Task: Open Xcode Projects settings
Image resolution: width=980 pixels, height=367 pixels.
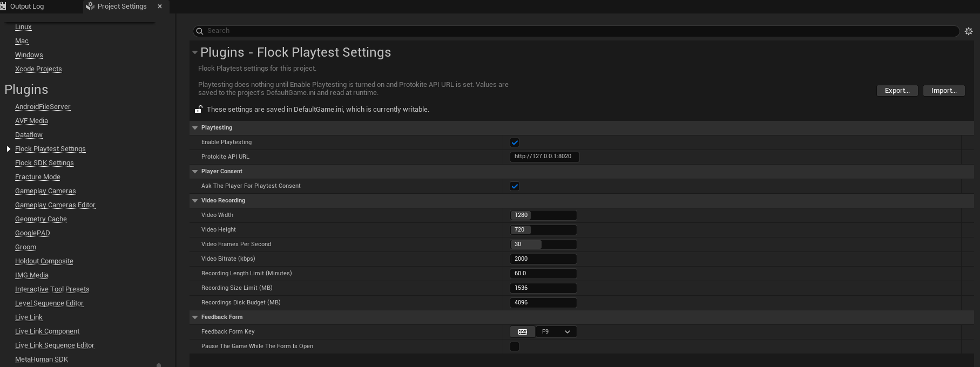Action: click(x=38, y=69)
